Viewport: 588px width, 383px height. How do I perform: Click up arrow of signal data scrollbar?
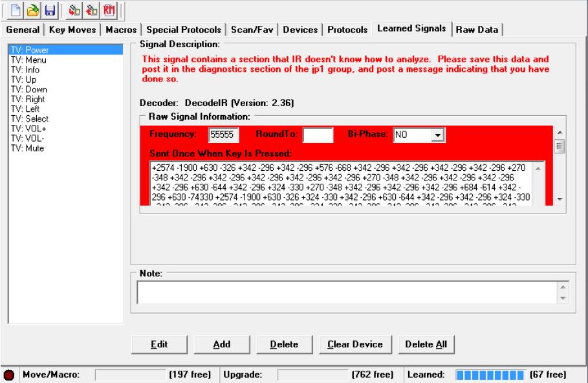(538, 168)
